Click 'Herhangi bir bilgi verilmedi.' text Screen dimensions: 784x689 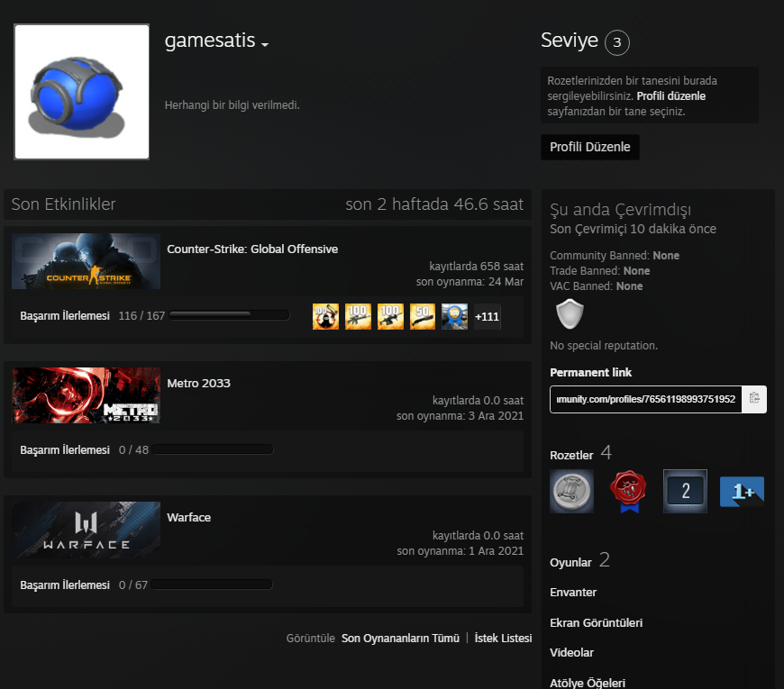point(232,104)
